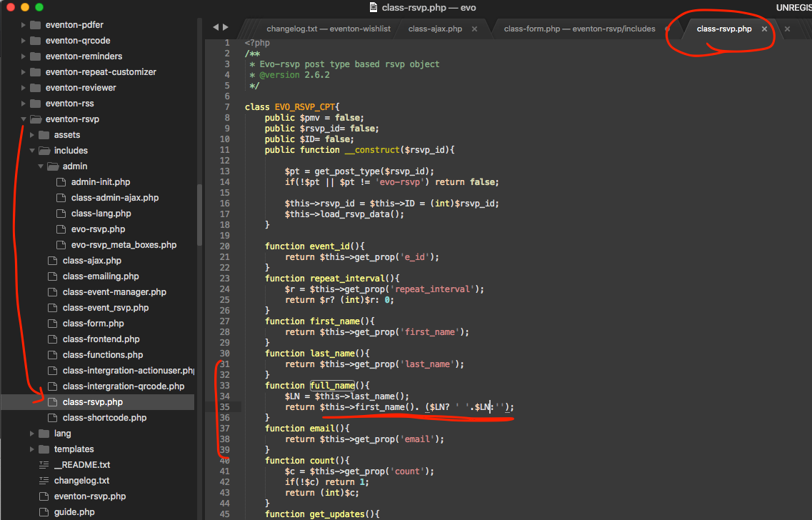Viewport: 812px width, 520px height.
Task: Open the class-form.php tab
Action: [x=578, y=29]
